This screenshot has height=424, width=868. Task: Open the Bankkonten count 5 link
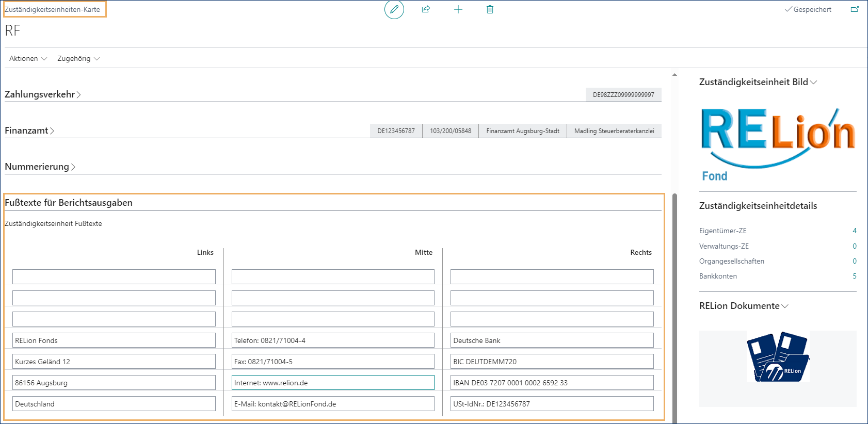[854, 276]
